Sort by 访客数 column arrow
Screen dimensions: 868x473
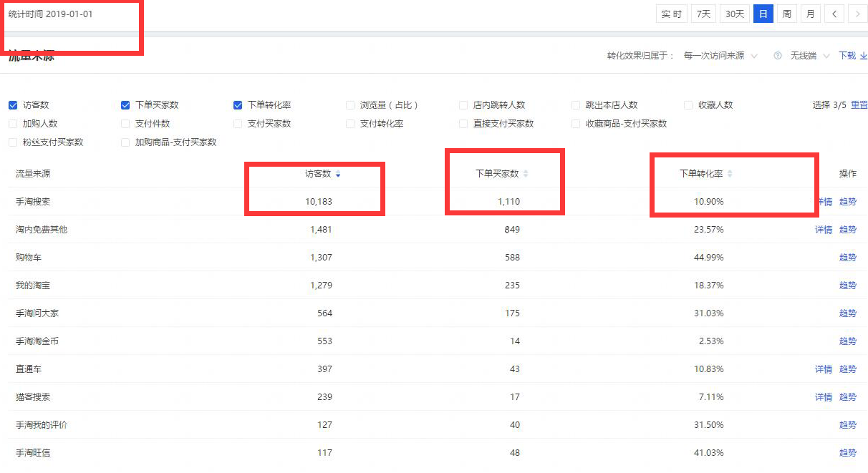click(338, 174)
